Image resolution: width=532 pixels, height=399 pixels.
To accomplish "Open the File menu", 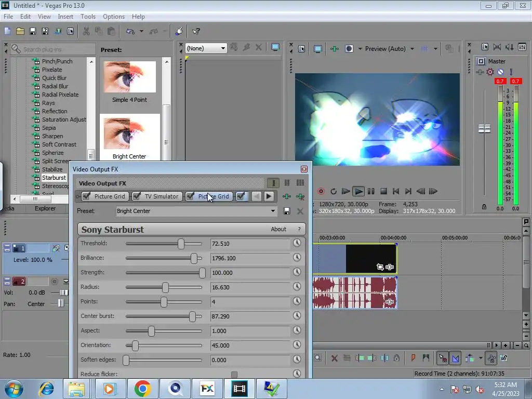I will [8, 16].
